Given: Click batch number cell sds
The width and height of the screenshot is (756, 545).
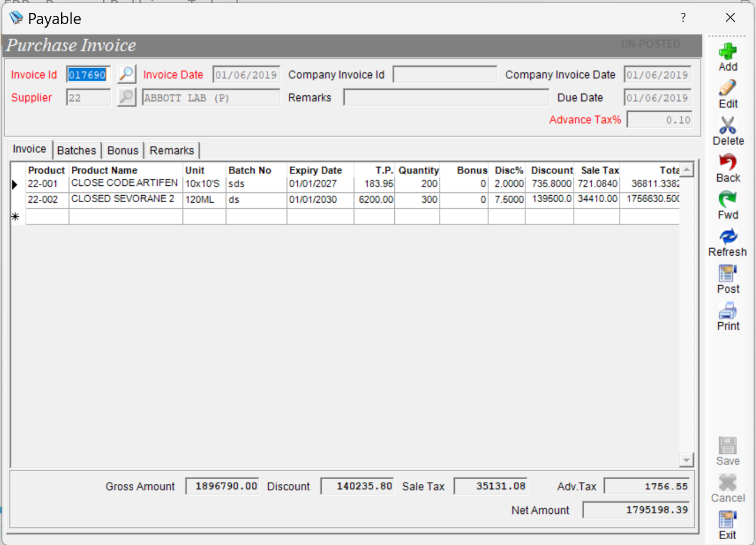Looking at the screenshot, I should tap(256, 184).
